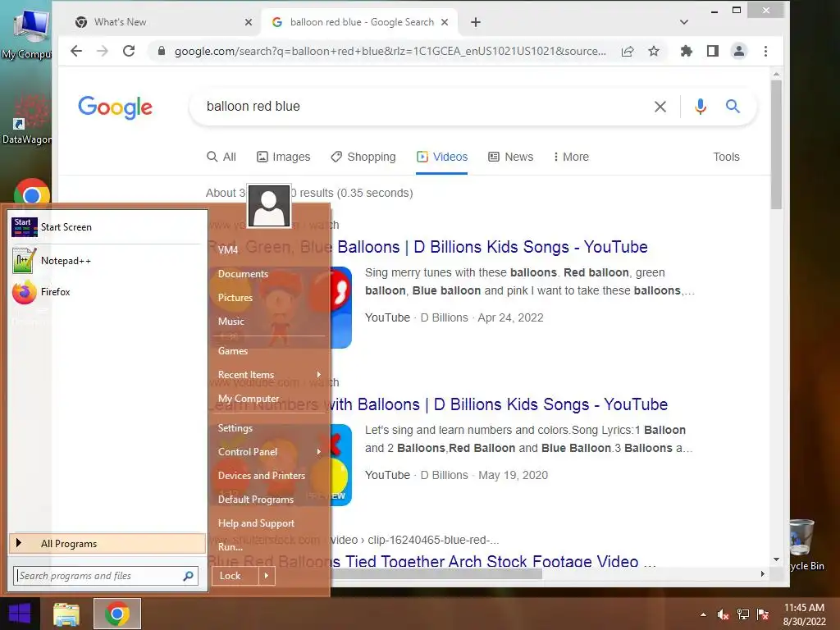Reload the Google search page
The image size is (840, 630).
coord(129,52)
